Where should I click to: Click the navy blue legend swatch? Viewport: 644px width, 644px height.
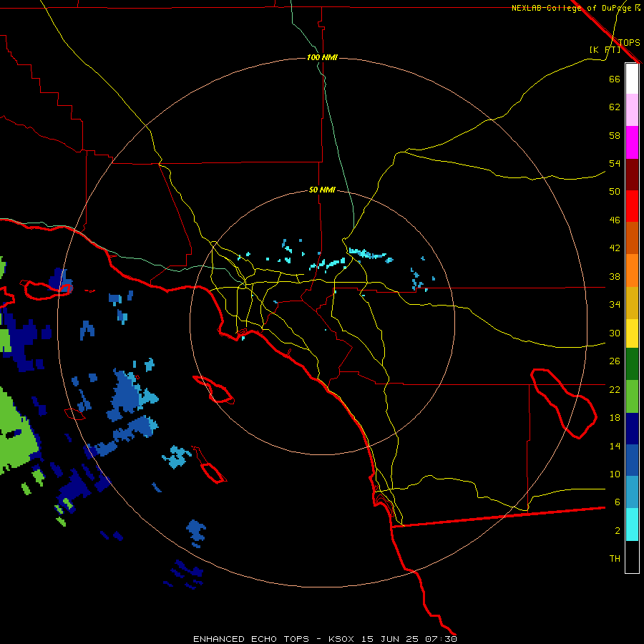click(632, 429)
